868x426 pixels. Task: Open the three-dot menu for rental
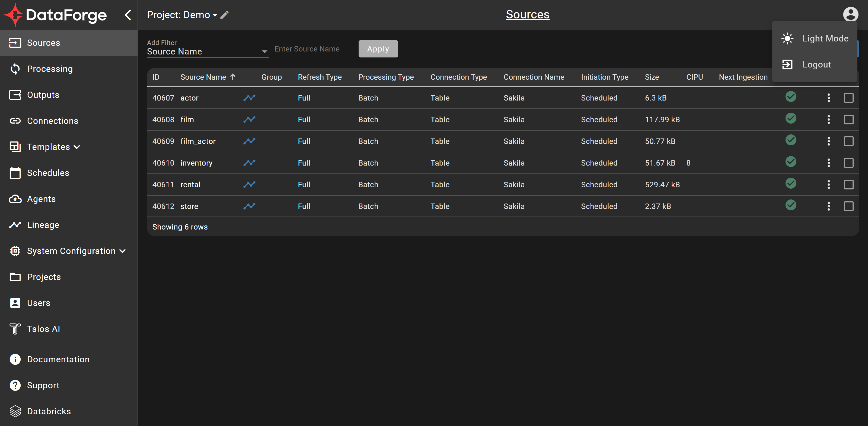[x=829, y=185]
